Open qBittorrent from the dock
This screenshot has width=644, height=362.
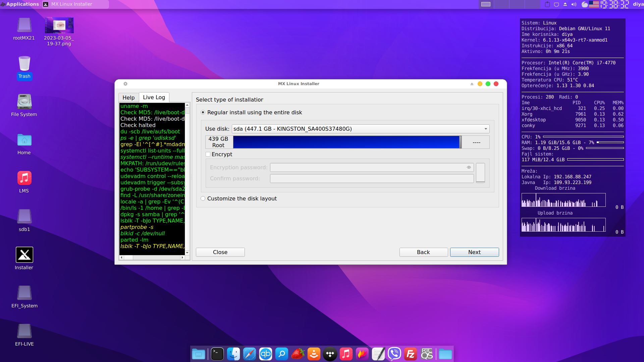pyautogui.click(x=266, y=354)
